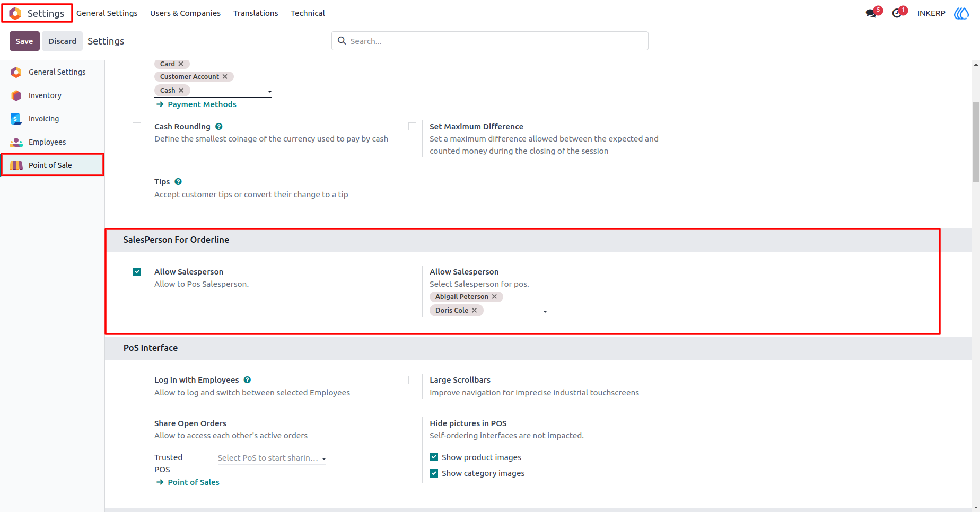Expand the salesperson selection dropdown arrow
The height and width of the screenshot is (512, 980).
tap(545, 312)
